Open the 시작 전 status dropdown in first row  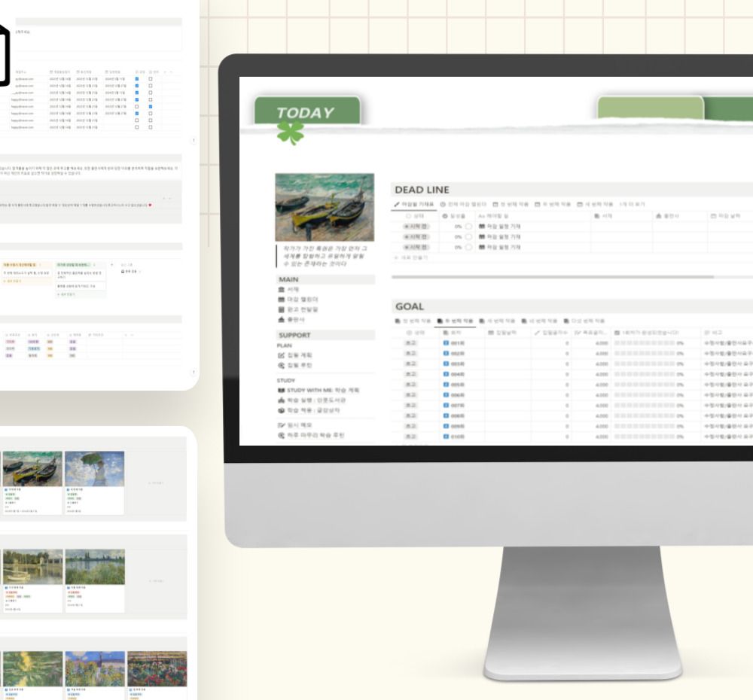pos(416,226)
